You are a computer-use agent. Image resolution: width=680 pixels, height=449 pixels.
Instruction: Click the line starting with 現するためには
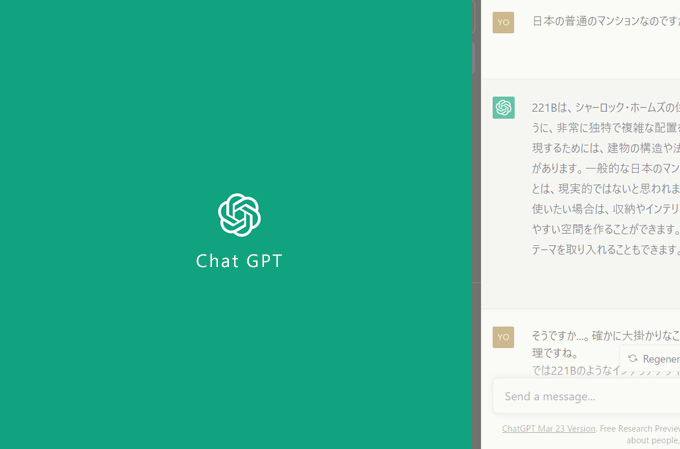point(606,147)
